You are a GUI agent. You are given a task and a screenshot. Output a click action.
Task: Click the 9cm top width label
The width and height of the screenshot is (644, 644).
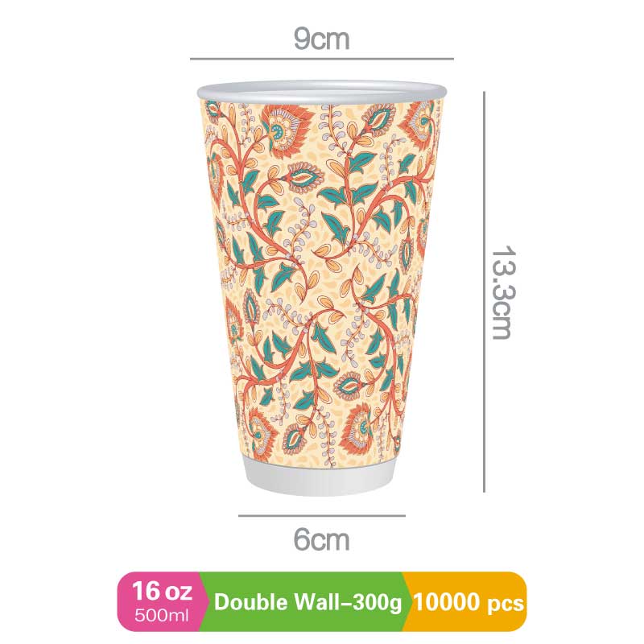[321, 39]
